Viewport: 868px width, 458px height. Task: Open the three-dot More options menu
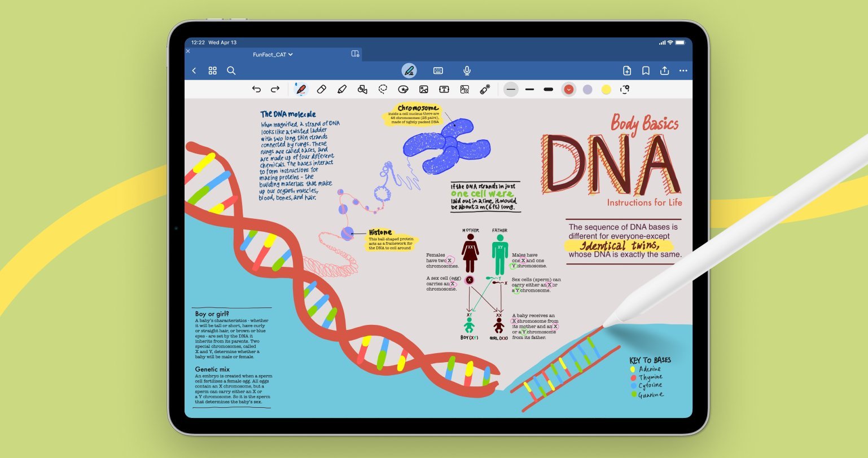click(683, 71)
